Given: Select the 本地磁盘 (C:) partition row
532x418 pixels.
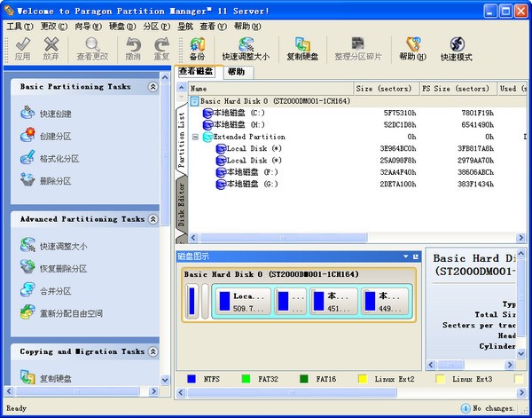Looking at the screenshot, I should pyautogui.click(x=357, y=113).
